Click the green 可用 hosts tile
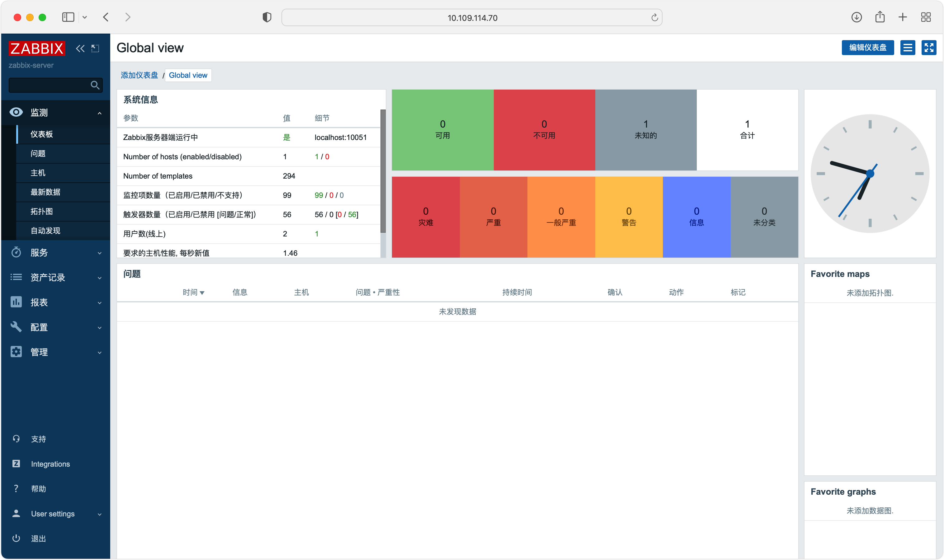 point(442,130)
